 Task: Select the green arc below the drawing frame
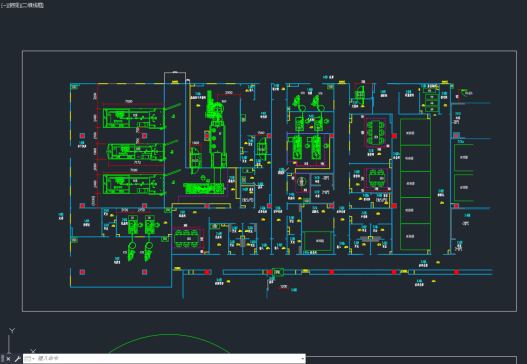point(168,334)
